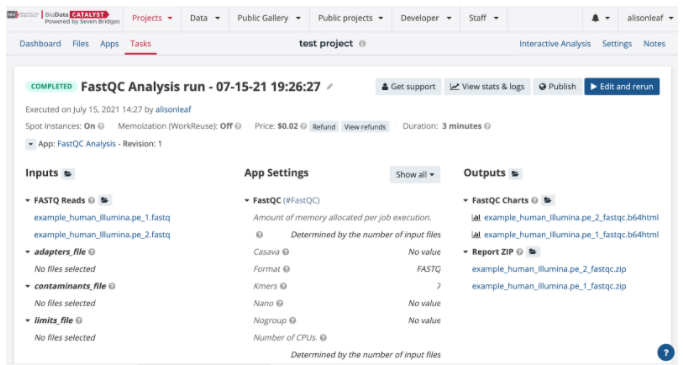
Task: Open example_human_Illumina.pe_2_fastqc.zip output
Action: pos(549,269)
